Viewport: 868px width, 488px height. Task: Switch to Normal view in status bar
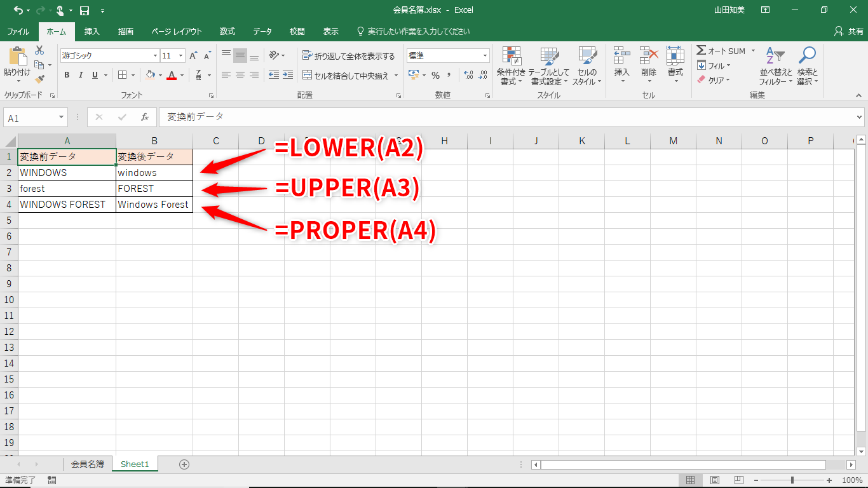click(690, 480)
